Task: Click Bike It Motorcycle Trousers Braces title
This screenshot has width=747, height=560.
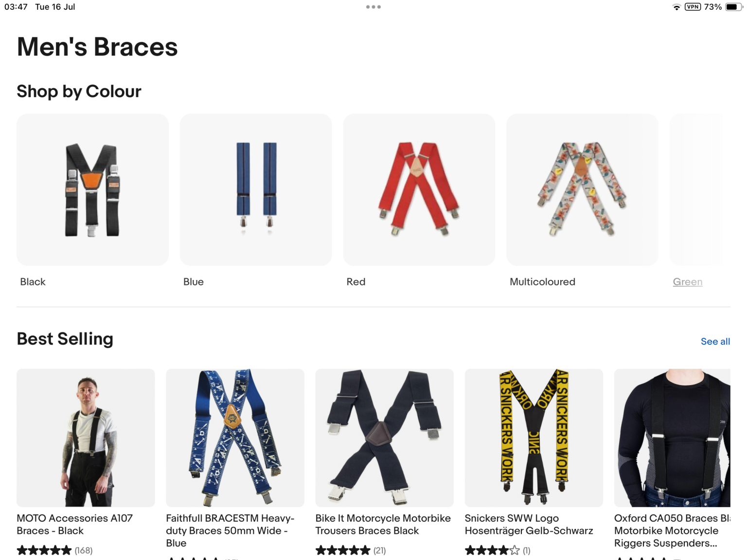Action: [383, 525]
